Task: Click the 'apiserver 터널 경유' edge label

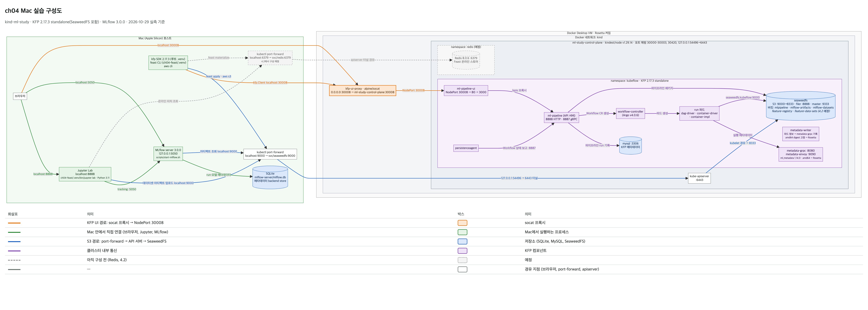Action: [x=363, y=60]
